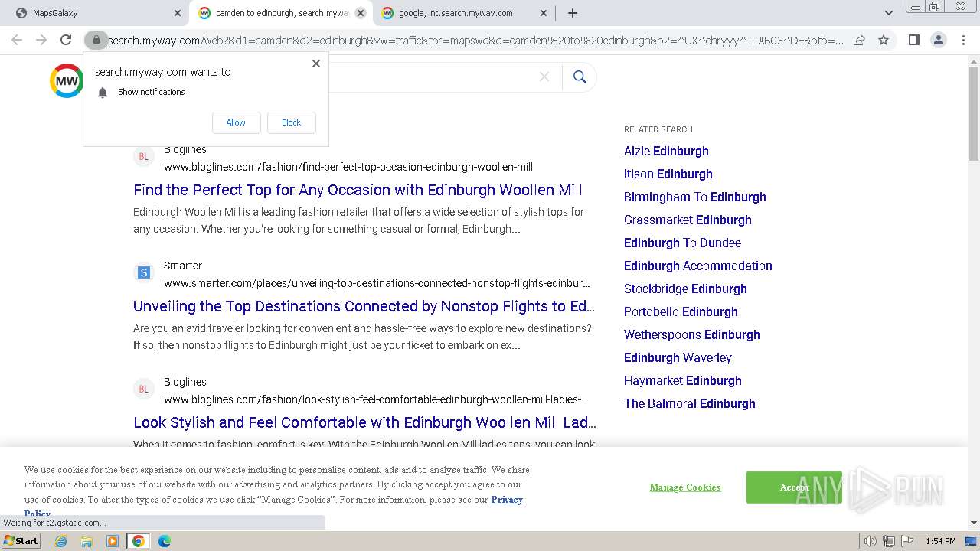Close the MapsGalaxy tab

(178, 13)
